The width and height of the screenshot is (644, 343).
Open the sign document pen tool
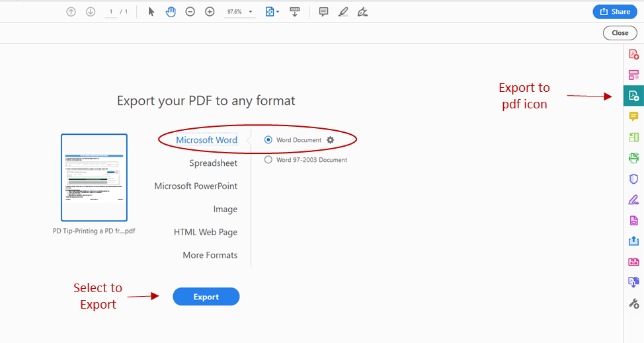pyautogui.click(x=362, y=12)
